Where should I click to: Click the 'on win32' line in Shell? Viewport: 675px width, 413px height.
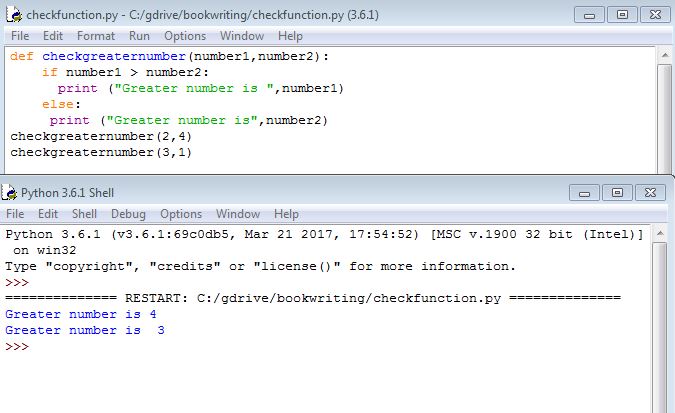pos(44,250)
